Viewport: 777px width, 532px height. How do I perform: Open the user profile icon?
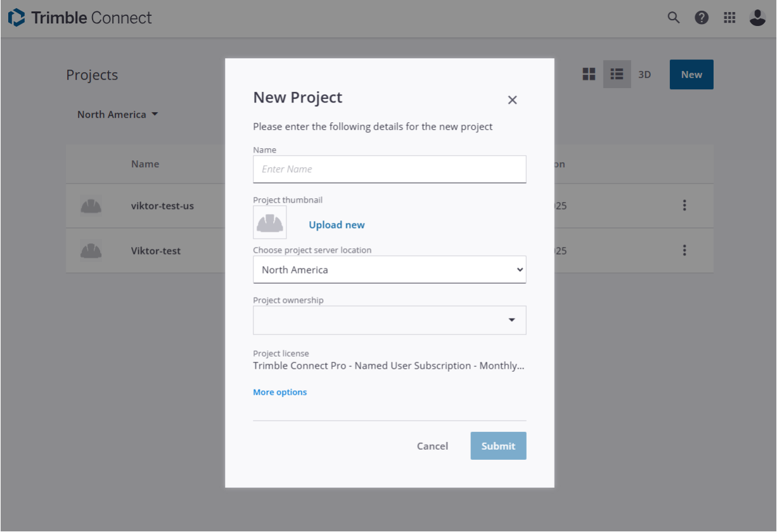pos(757,17)
